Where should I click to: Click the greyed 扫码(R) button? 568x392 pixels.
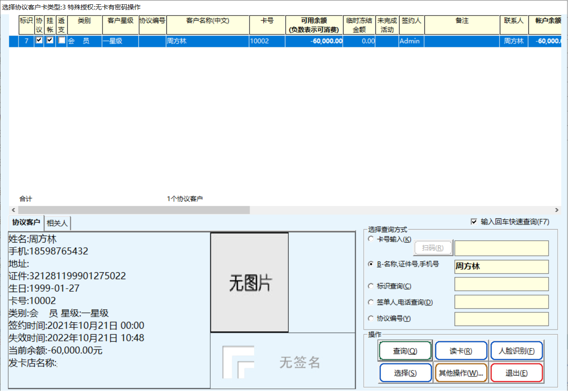coord(433,248)
